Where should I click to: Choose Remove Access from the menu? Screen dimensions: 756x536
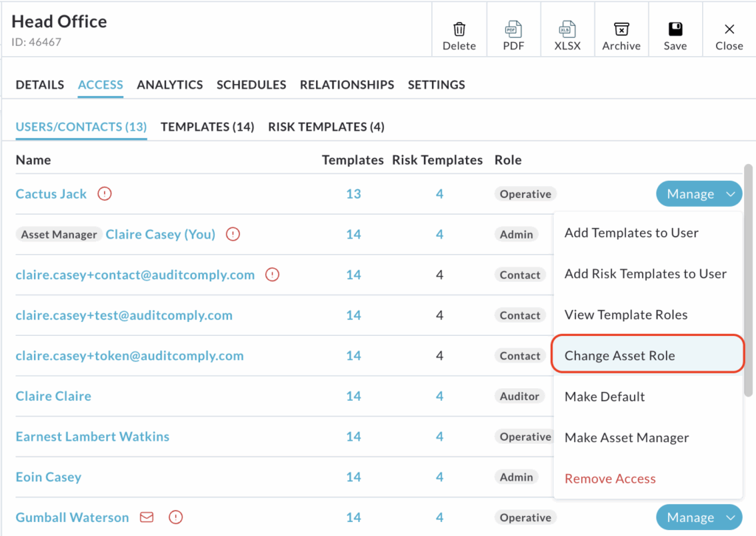pos(610,478)
